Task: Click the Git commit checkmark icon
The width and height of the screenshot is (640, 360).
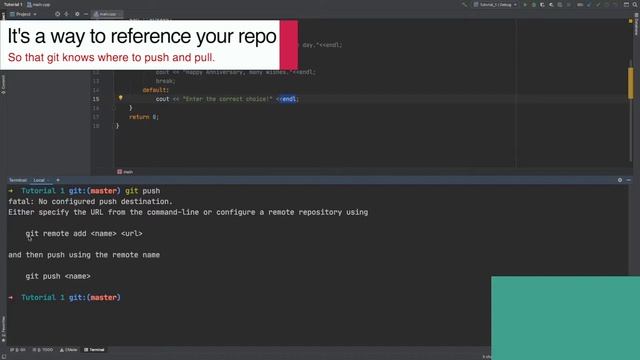Action: 598,4
